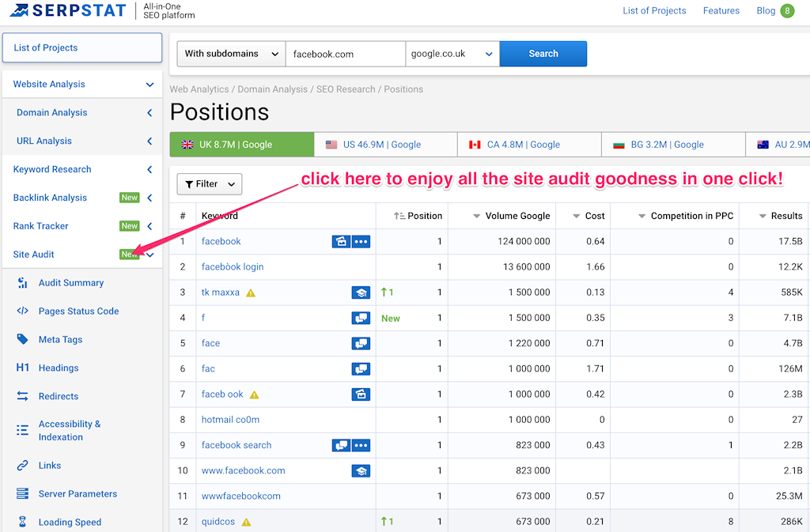810x532 pixels.
Task: Expand the Backlink Analysis chevron
Action: click(x=150, y=198)
